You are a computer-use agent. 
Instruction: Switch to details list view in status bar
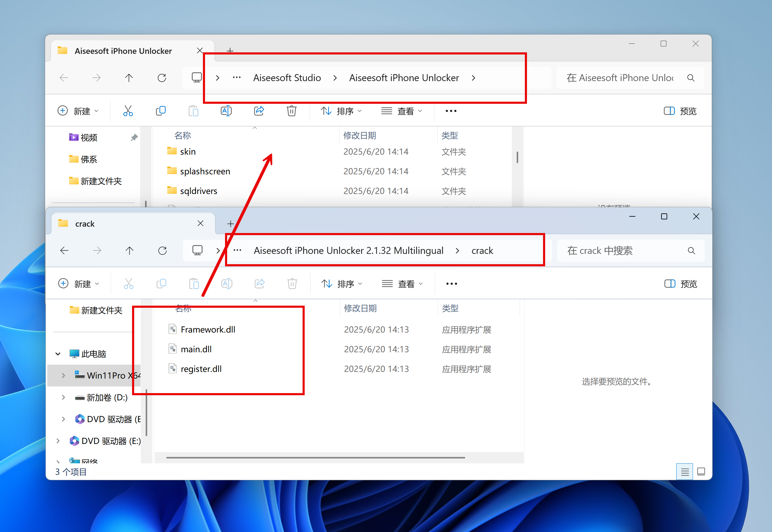click(x=684, y=472)
